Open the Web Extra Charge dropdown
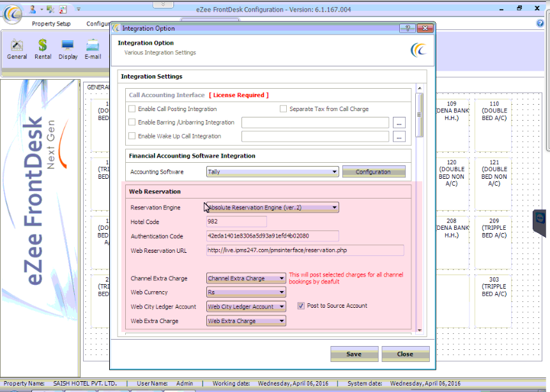Screen dimensions: 550x392 (x=246, y=321)
